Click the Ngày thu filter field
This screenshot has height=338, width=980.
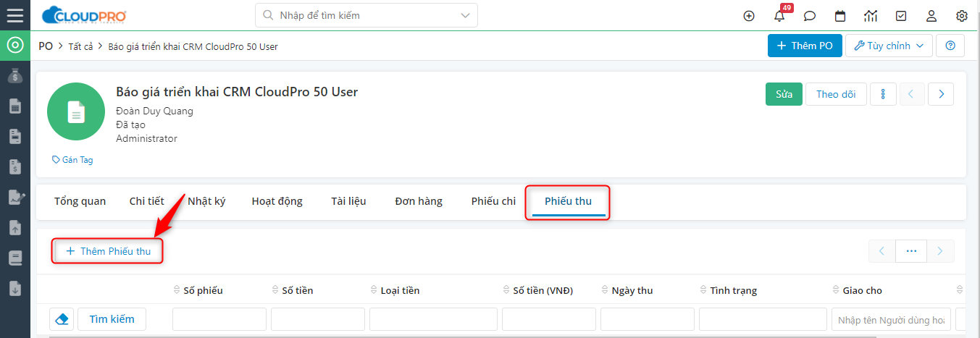648,319
